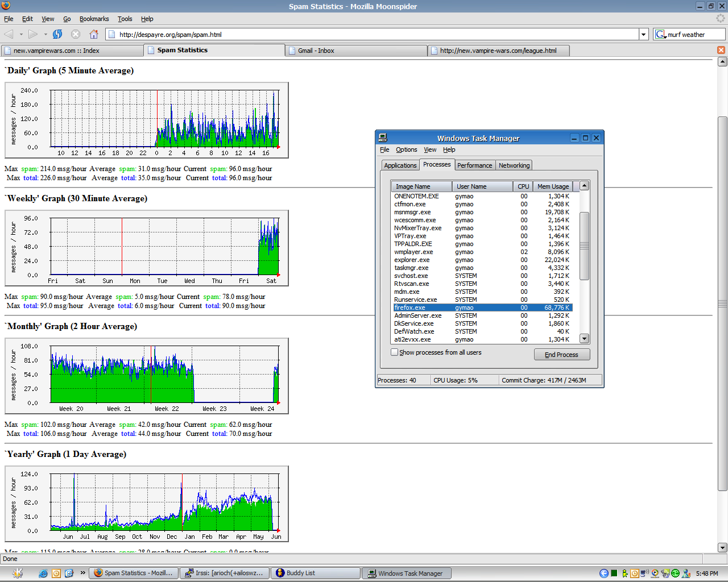Sort processes by the Mem Usage column header
This screenshot has height=582, width=728.
553,186
